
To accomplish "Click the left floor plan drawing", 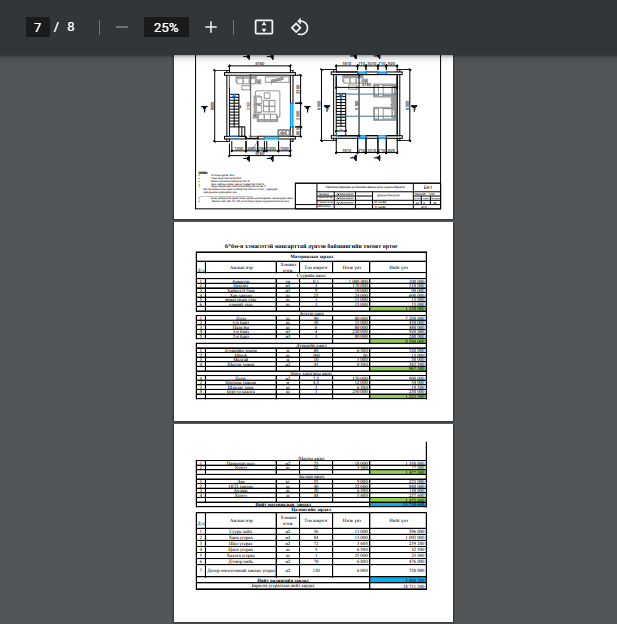I will 258,108.
